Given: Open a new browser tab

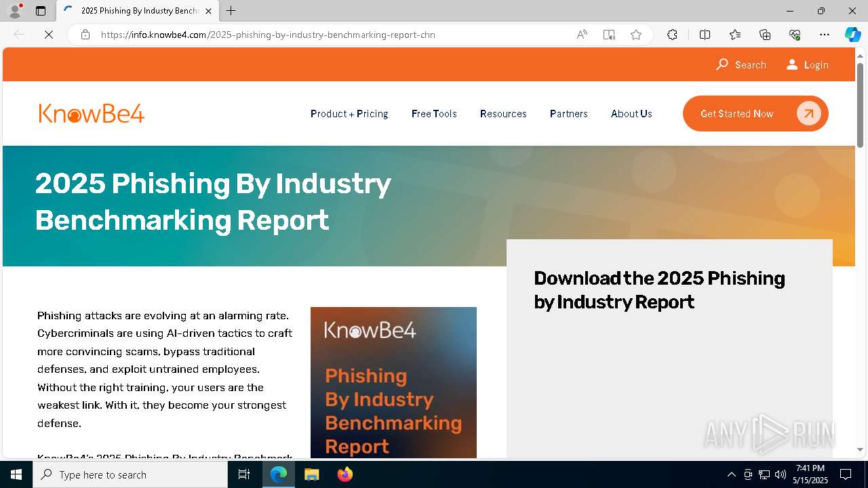Looking at the screenshot, I should (231, 11).
